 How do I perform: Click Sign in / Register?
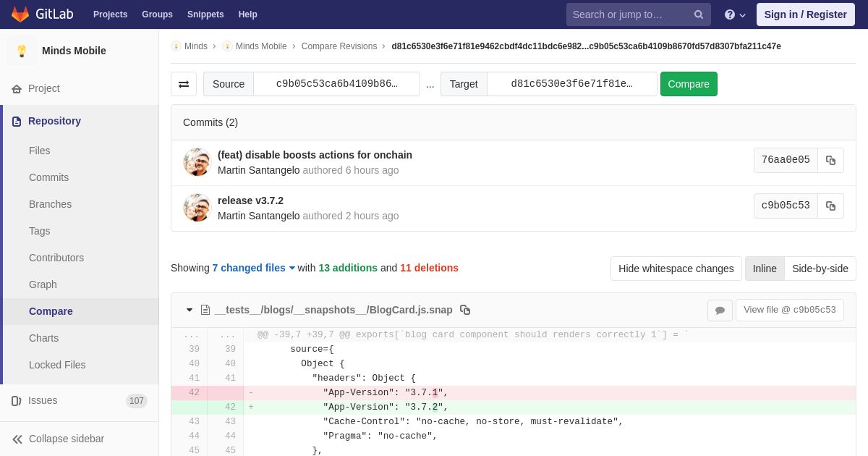click(805, 14)
